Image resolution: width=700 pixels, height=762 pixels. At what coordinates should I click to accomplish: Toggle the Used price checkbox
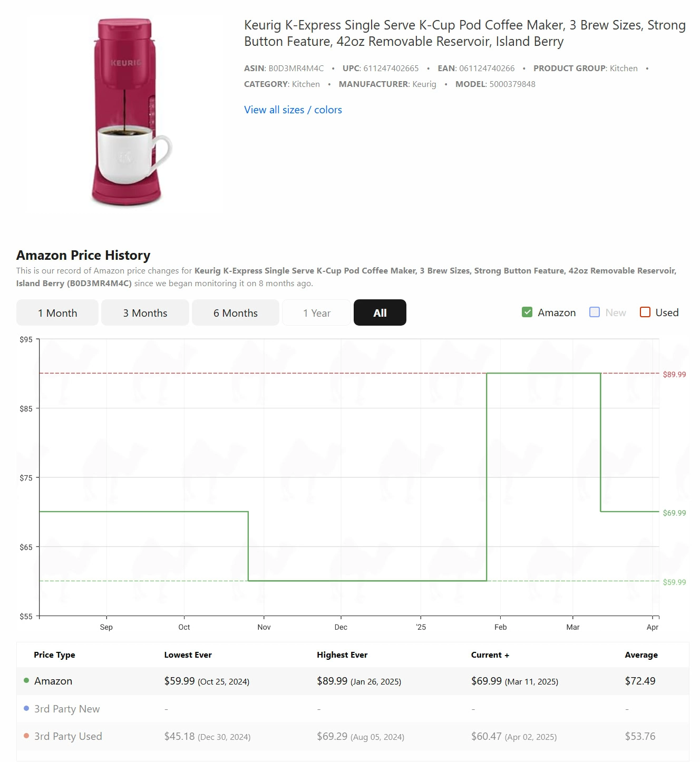click(645, 312)
